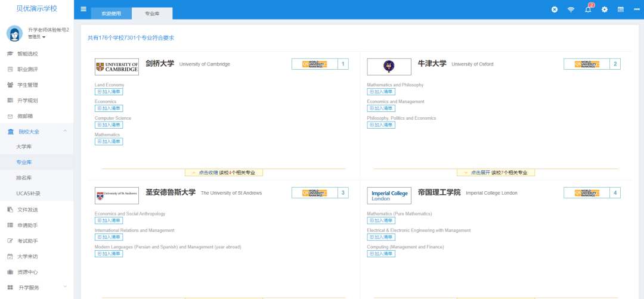This screenshot has width=644, height=299.
Task: Click the University of Oxford crest logo
Action: [389, 67]
